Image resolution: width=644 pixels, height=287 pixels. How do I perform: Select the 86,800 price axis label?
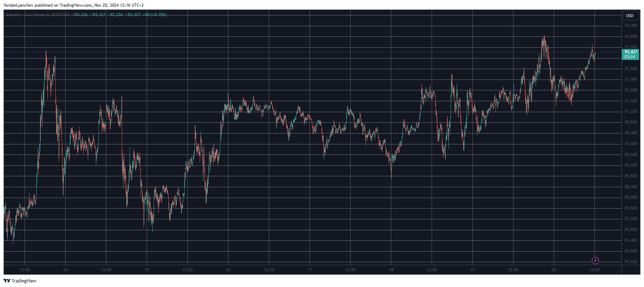(631, 230)
